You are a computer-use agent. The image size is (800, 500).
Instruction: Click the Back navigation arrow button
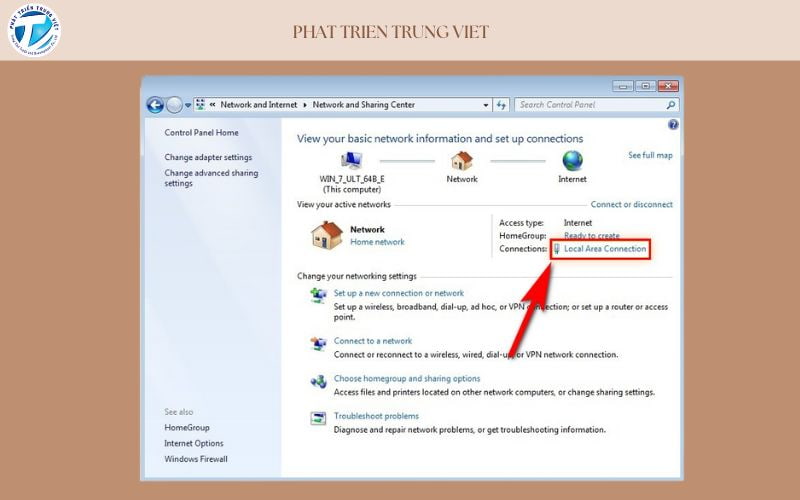pos(155,105)
